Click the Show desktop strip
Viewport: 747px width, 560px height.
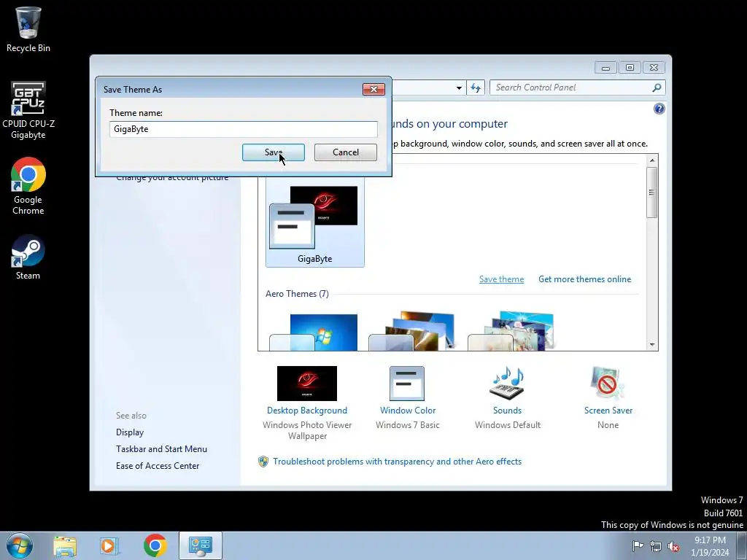pyautogui.click(x=742, y=546)
